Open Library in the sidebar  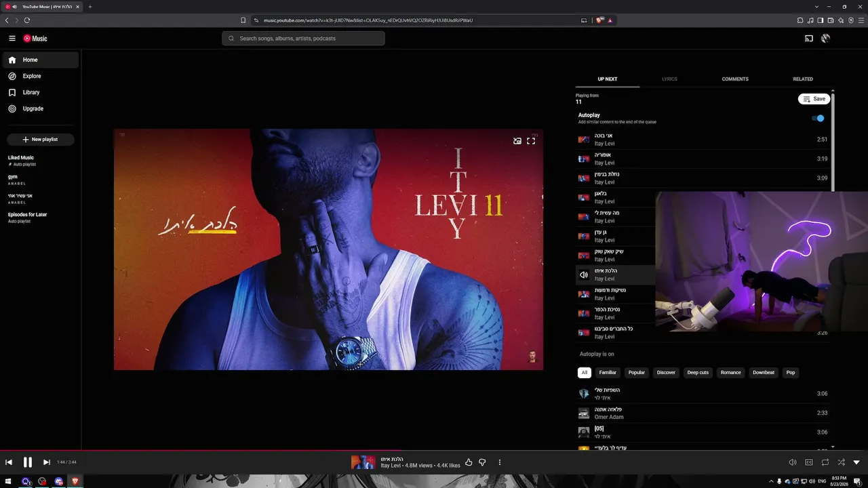click(x=41, y=92)
